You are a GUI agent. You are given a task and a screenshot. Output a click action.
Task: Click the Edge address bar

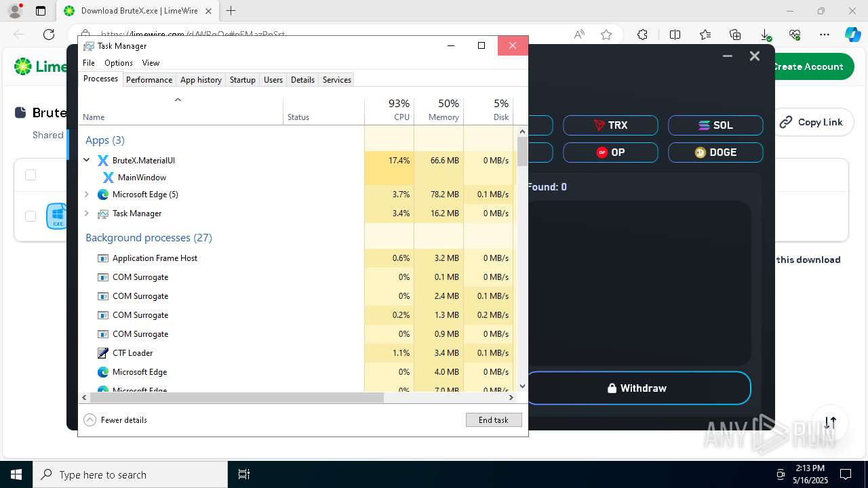[319, 35]
